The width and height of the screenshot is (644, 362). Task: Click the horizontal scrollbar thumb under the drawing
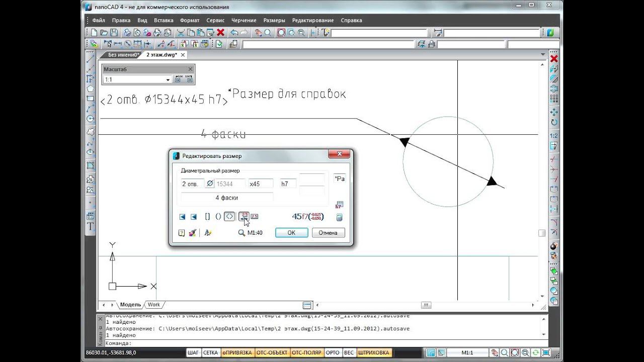point(426,305)
